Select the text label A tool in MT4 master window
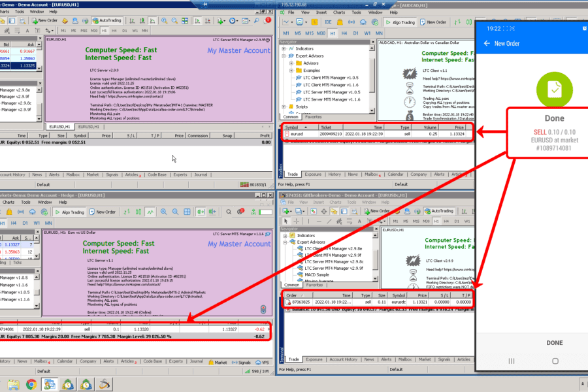The image size is (588, 392). [x=27, y=31]
